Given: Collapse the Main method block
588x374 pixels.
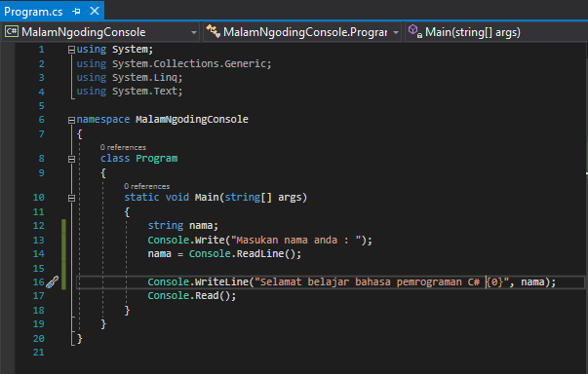Looking at the screenshot, I should [71, 198].
